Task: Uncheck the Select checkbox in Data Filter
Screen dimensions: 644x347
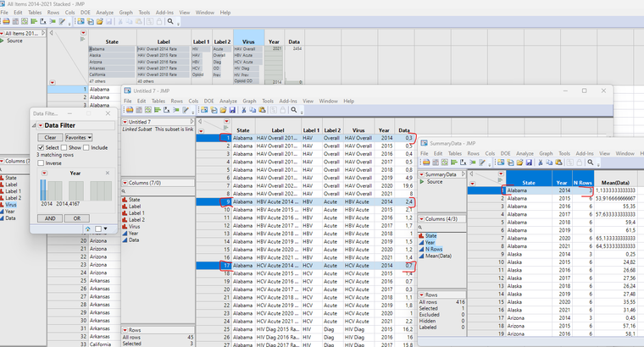Action: 39,147
